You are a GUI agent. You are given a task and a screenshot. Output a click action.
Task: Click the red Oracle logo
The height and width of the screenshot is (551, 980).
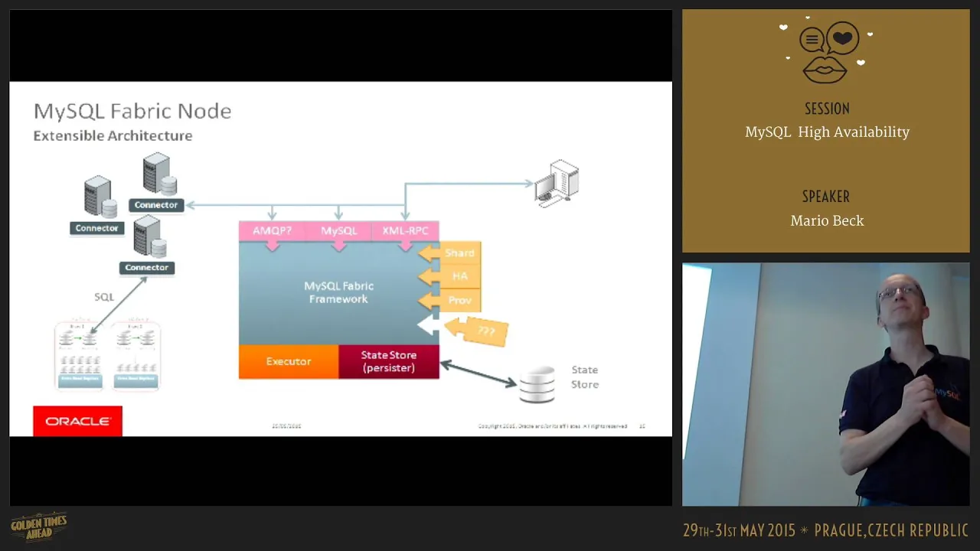pyautogui.click(x=77, y=421)
